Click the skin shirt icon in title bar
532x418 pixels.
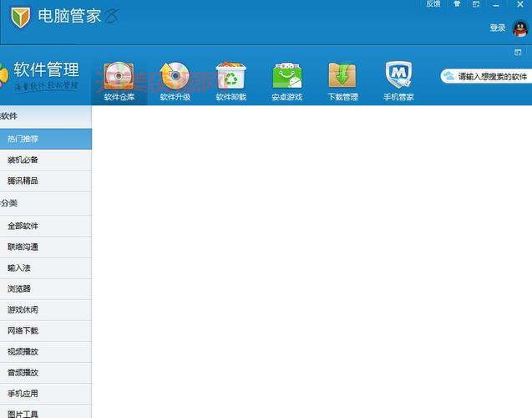click(457, 3)
